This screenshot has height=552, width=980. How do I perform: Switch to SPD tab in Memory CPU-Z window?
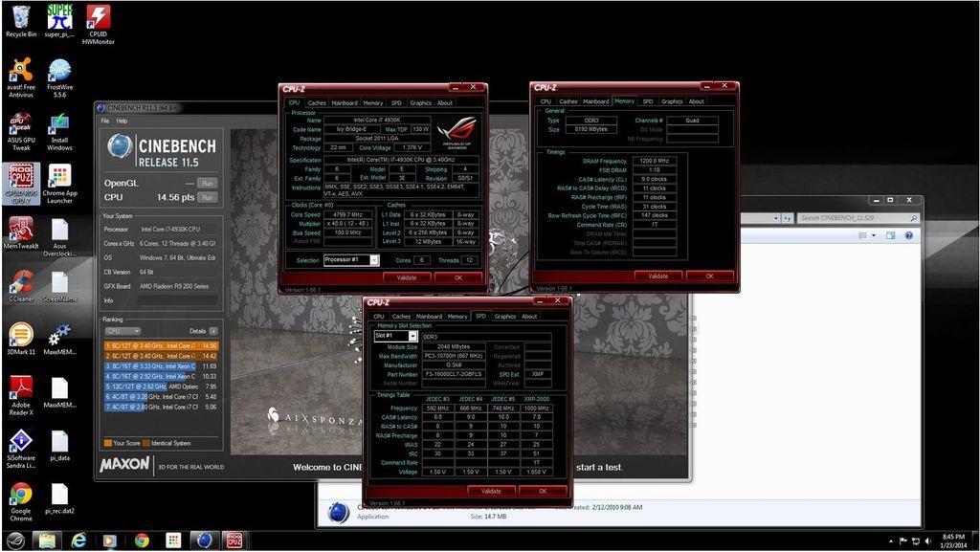(x=648, y=101)
